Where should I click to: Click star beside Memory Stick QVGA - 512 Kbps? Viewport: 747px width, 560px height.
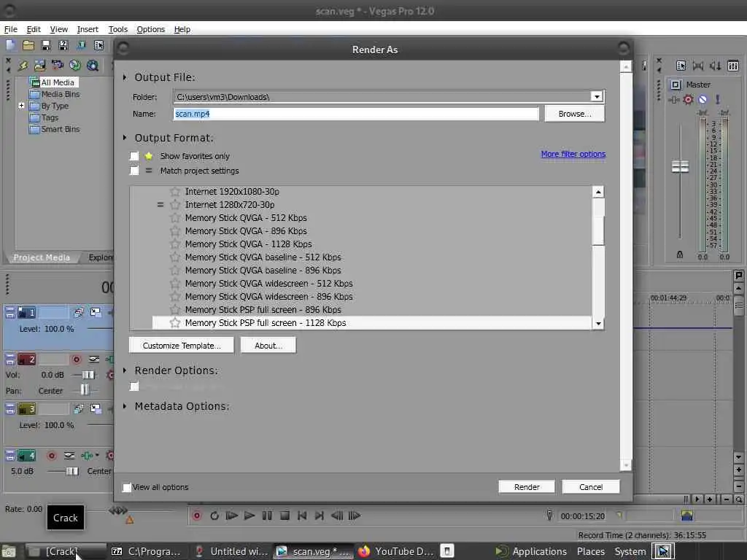[x=175, y=218]
